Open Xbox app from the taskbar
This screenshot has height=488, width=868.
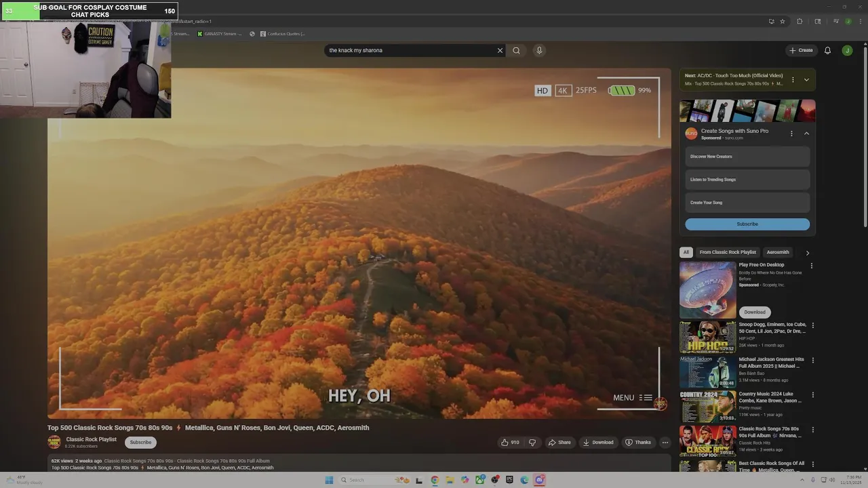(x=479, y=480)
